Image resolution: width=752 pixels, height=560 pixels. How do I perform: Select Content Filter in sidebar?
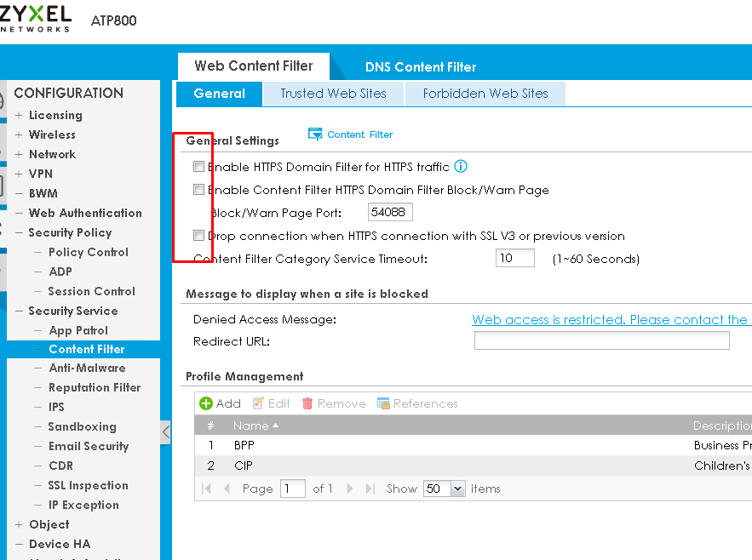tap(87, 349)
